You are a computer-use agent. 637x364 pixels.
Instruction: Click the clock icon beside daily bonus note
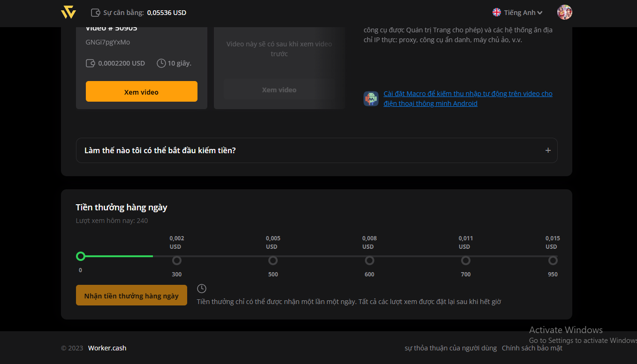coord(202,289)
